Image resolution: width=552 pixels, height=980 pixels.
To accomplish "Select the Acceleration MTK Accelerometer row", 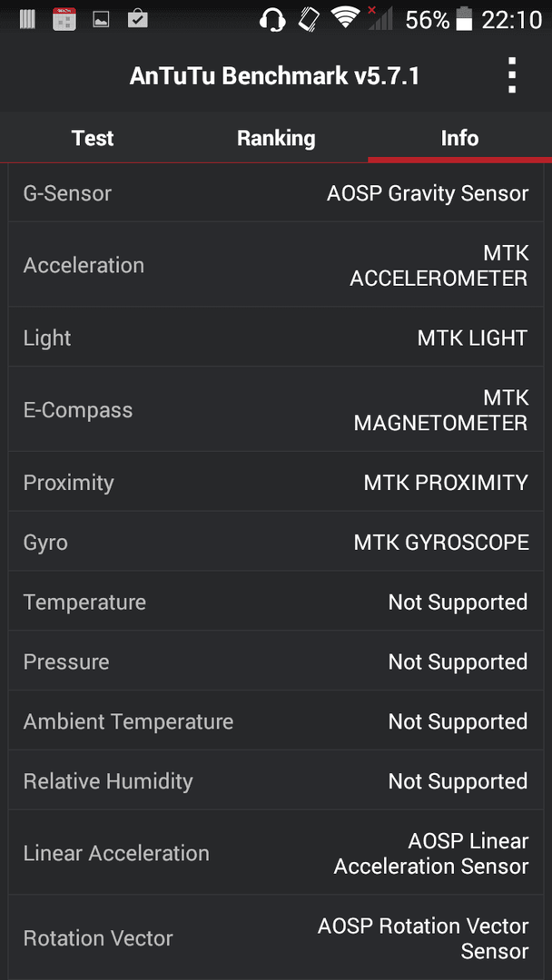I will 276,264.
